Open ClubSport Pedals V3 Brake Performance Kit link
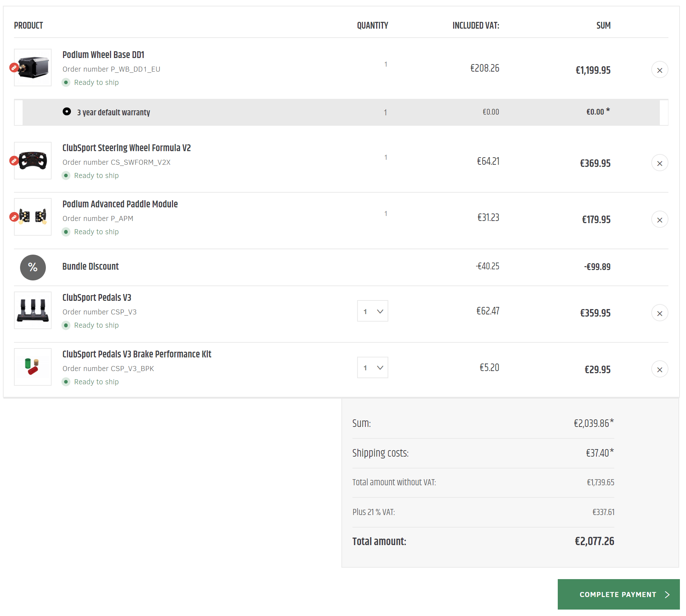 (137, 354)
